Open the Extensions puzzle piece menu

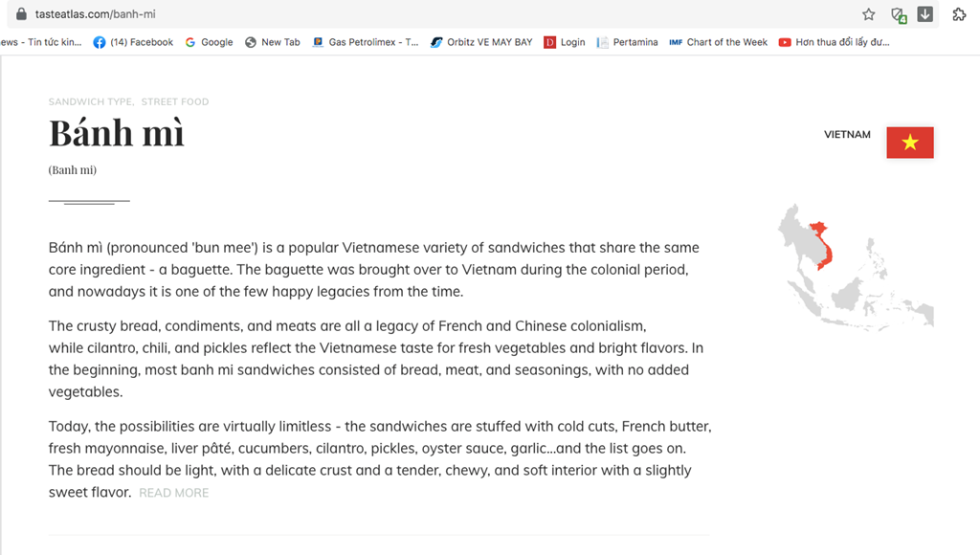(959, 14)
